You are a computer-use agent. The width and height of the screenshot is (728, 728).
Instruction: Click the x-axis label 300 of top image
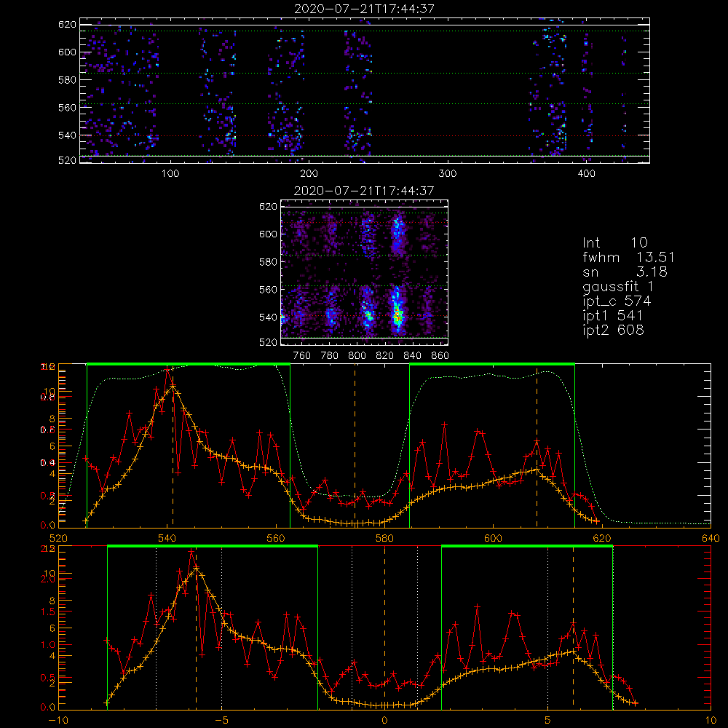(448, 174)
